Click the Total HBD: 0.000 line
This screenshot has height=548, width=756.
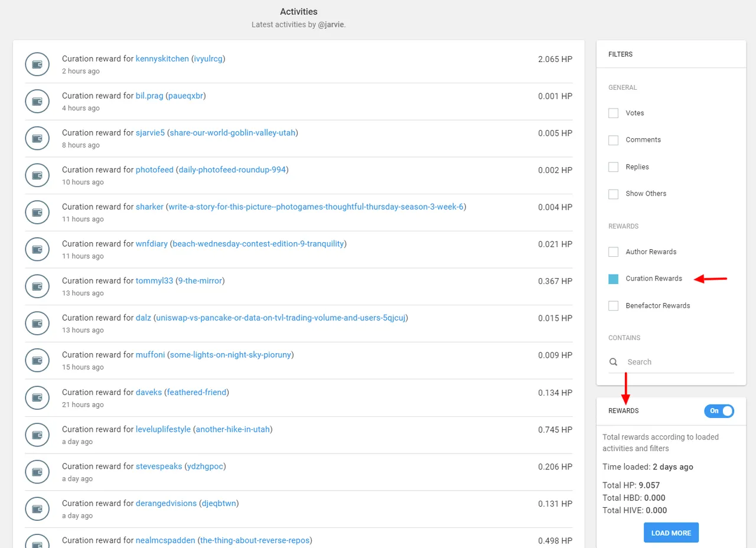click(634, 498)
